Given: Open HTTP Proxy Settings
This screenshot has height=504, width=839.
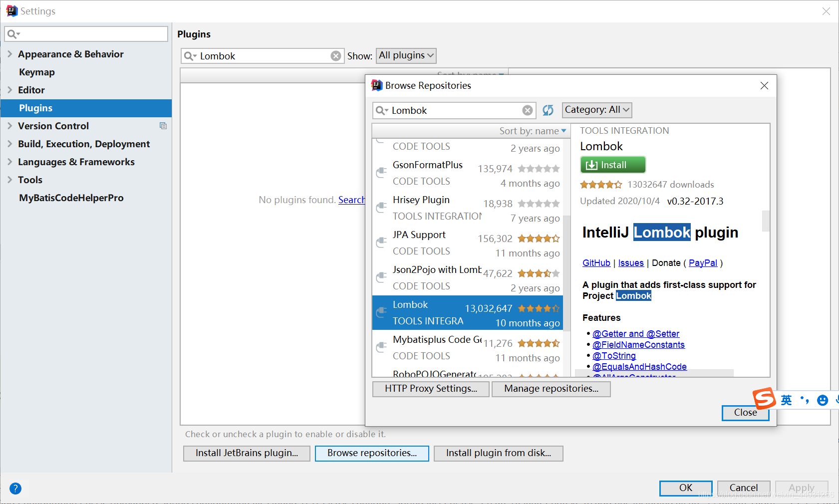Looking at the screenshot, I should pyautogui.click(x=431, y=389).
